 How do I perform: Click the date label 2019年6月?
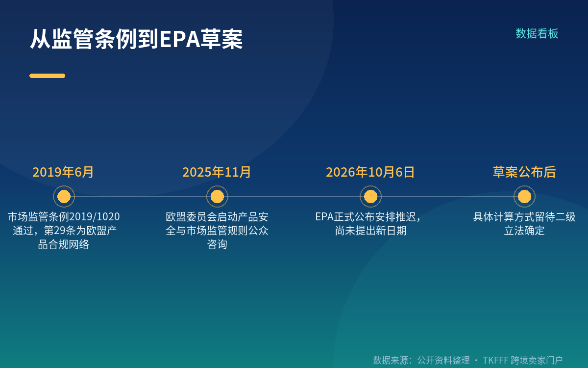tap(63, 172)
